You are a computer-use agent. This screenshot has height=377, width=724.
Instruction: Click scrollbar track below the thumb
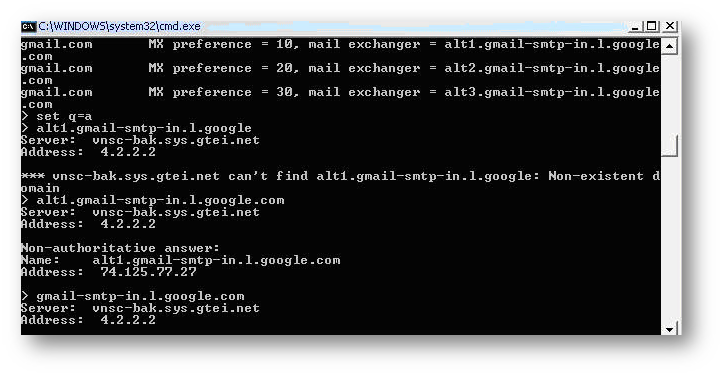point(670,239)
